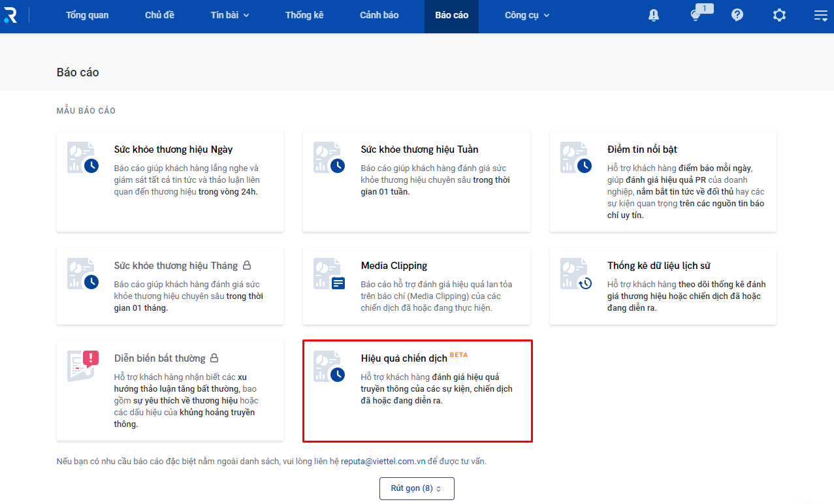Open Điểm tin nổi bật report title
This screenshot has width=834, height=504.
[642, 150]
